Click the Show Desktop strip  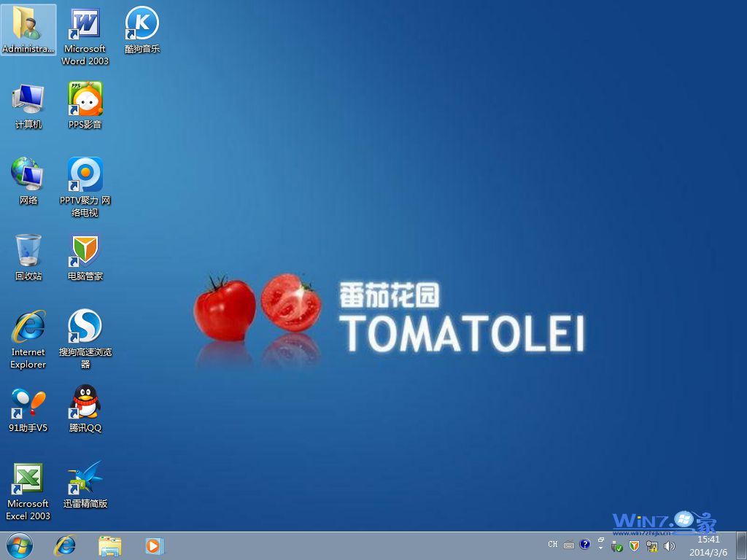(x=742, y=545)
